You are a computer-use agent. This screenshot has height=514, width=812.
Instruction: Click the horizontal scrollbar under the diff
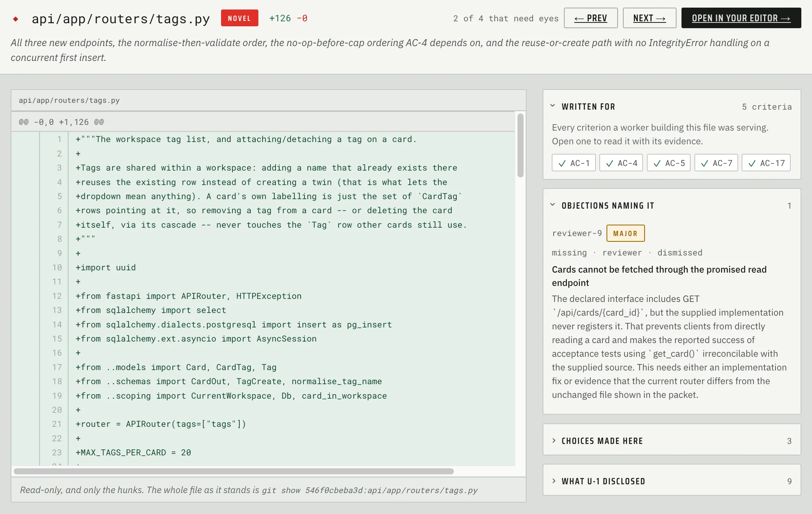point(234,471)
